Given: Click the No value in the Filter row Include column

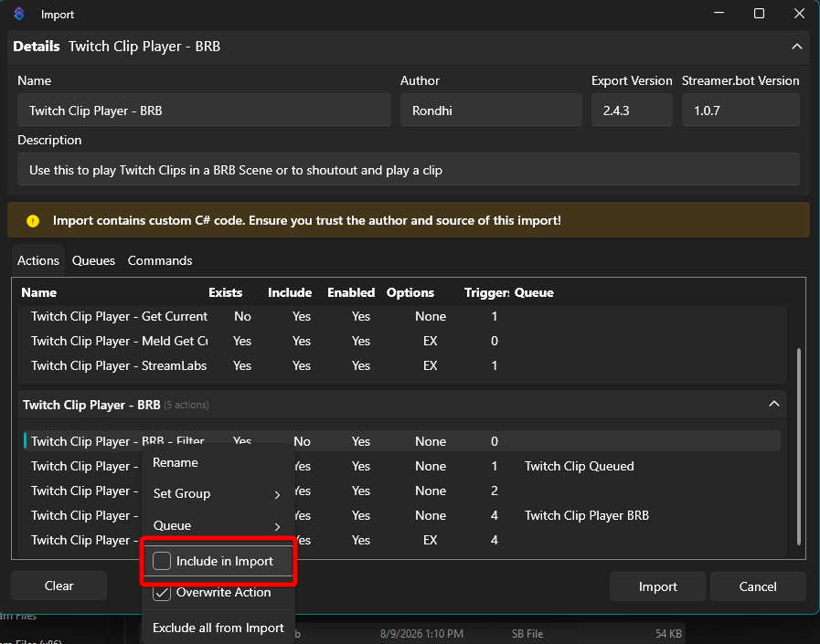Looking at the screenshot, I should [x=302, y=441].
